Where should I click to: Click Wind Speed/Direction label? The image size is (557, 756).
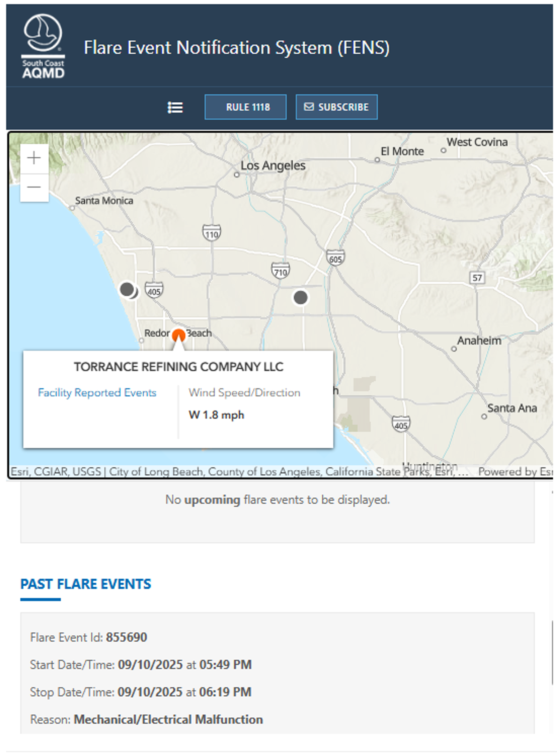pos(244,392)
